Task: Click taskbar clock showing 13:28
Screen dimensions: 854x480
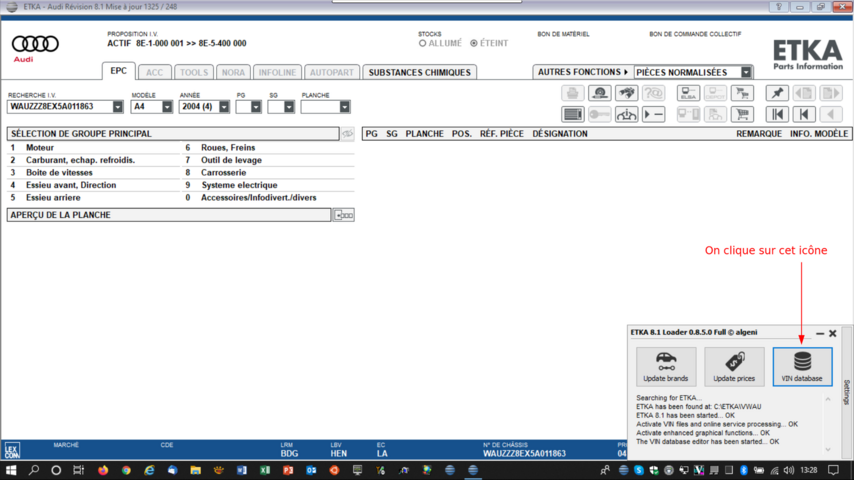Action: click(x=809, y=470)
